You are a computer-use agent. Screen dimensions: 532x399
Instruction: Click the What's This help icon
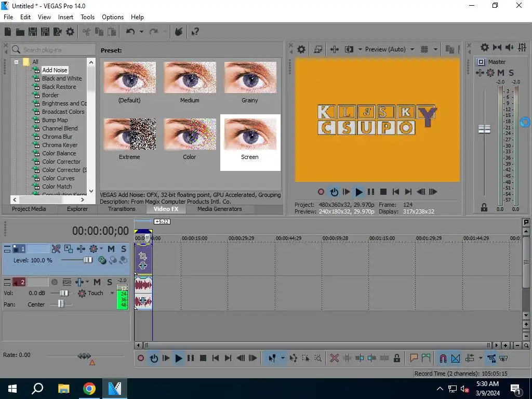(x=195, y=32)
